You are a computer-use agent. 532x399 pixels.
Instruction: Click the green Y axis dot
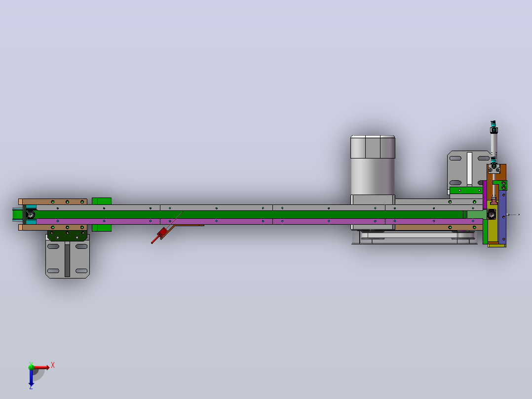point(31,367)
